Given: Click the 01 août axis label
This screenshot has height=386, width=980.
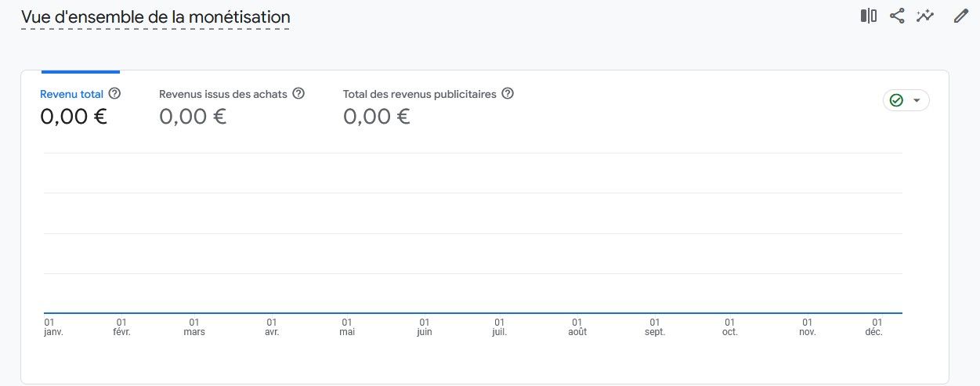Looking at the screenshot, I should click(x=577, y=326).
